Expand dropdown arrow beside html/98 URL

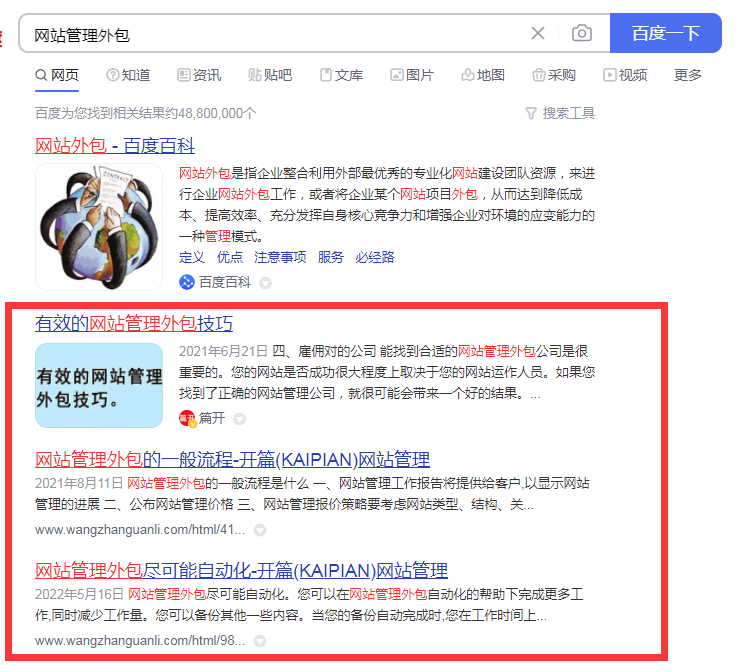(x=260, y=641)
